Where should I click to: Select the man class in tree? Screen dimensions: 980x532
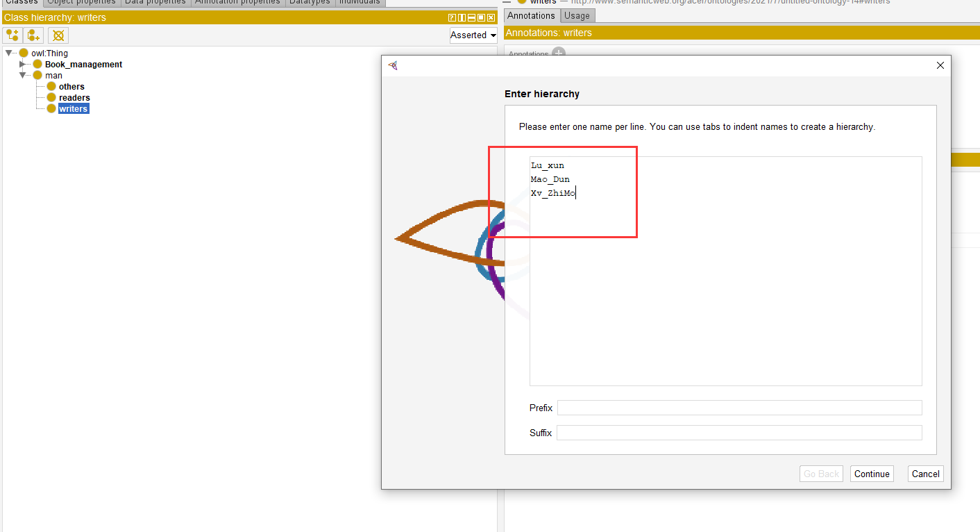tap(53, 75)
